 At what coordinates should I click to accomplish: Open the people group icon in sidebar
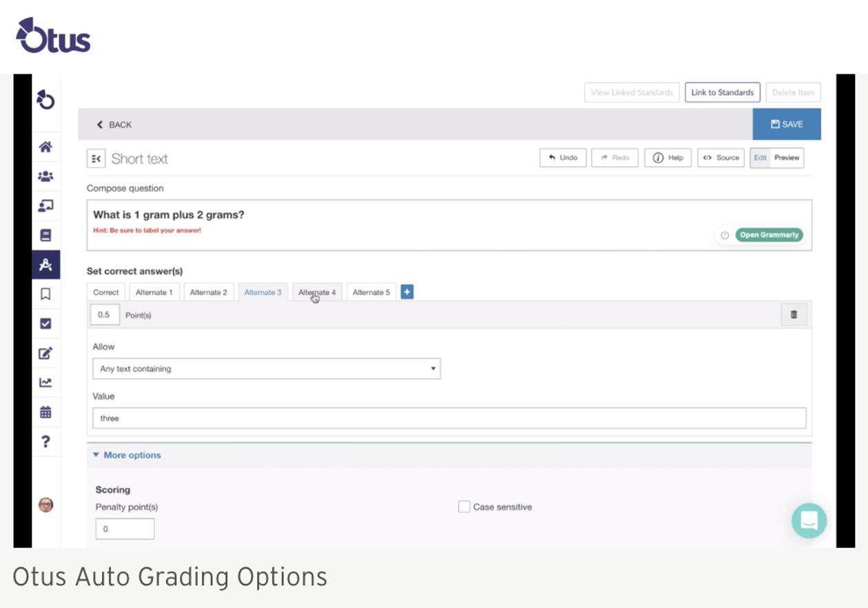point(45,176)
